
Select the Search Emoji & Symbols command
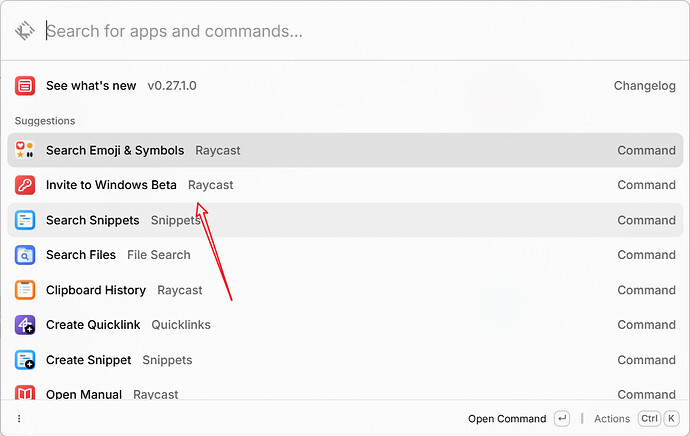click(x=345, y=150)
